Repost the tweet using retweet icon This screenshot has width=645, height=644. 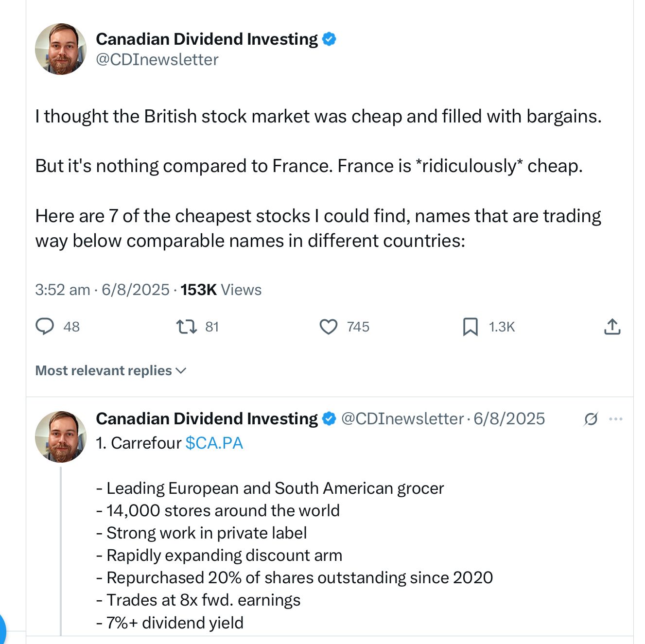pos(186,326)
